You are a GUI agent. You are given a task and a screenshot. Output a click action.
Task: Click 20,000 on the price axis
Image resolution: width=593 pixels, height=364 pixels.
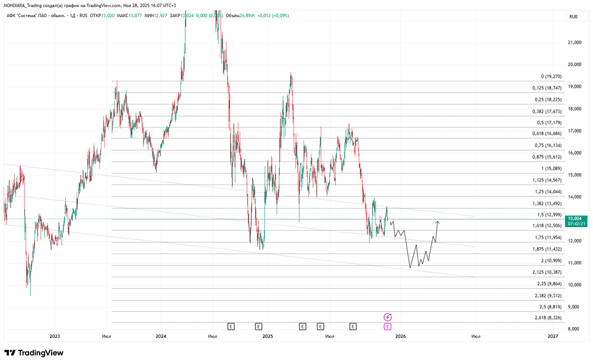click(x=575, y=65)
